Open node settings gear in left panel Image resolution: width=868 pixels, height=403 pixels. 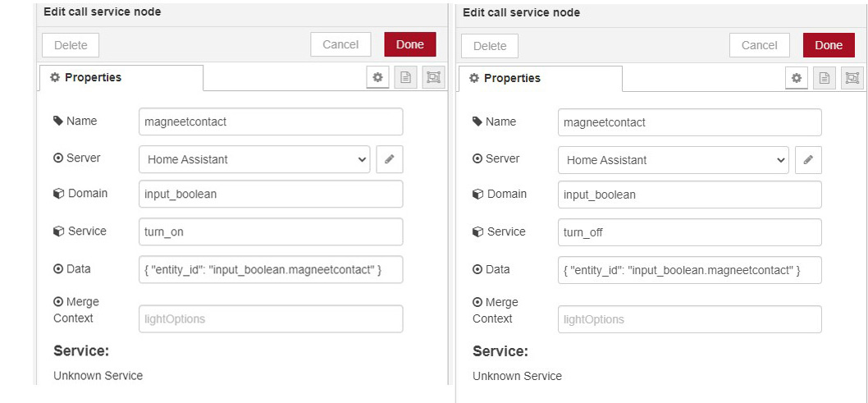[377, 77]
